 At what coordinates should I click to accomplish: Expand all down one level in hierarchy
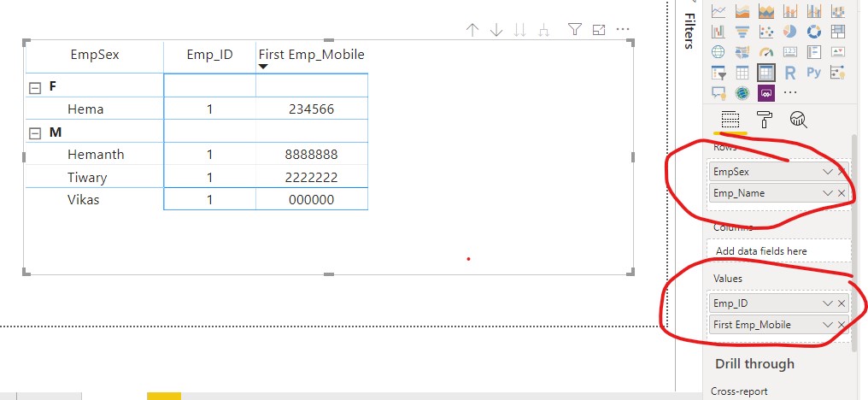coord(543,30)
